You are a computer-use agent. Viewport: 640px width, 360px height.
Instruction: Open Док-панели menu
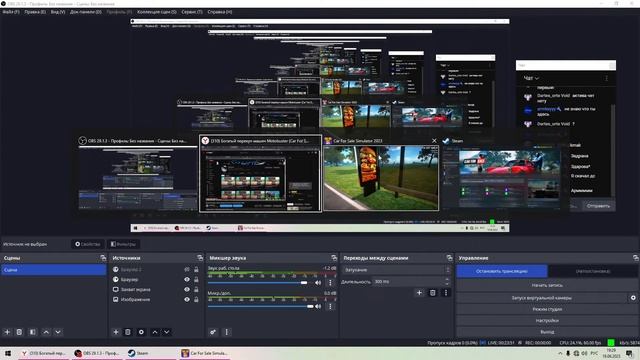86,12
